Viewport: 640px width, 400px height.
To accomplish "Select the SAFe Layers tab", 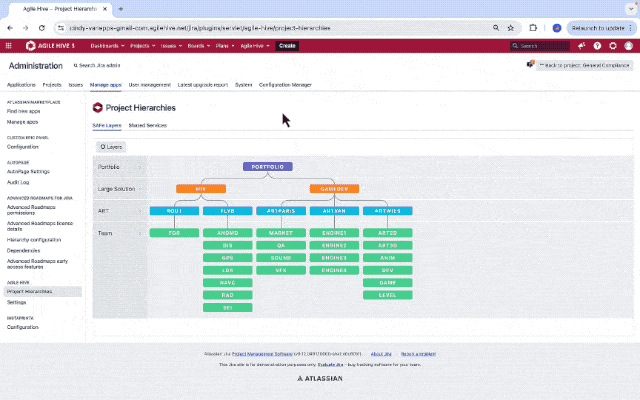I will [107, 125].
